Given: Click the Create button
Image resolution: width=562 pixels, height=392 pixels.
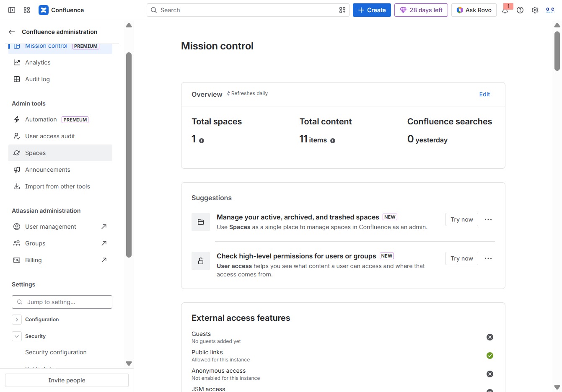Looking at the screenshot, I should coord(372,10).
